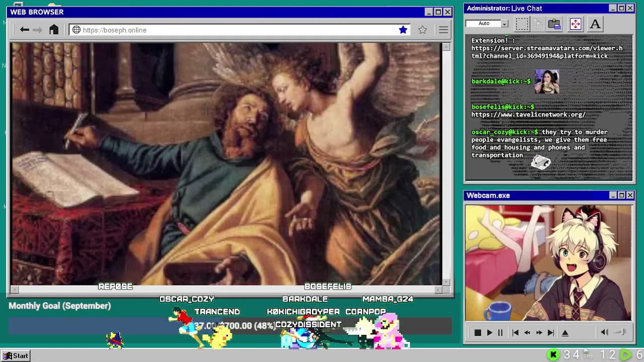Adjust the Webcam.exe volume slider
The width and height of the screenshot is (644, 362).
(x=620, y=332)
